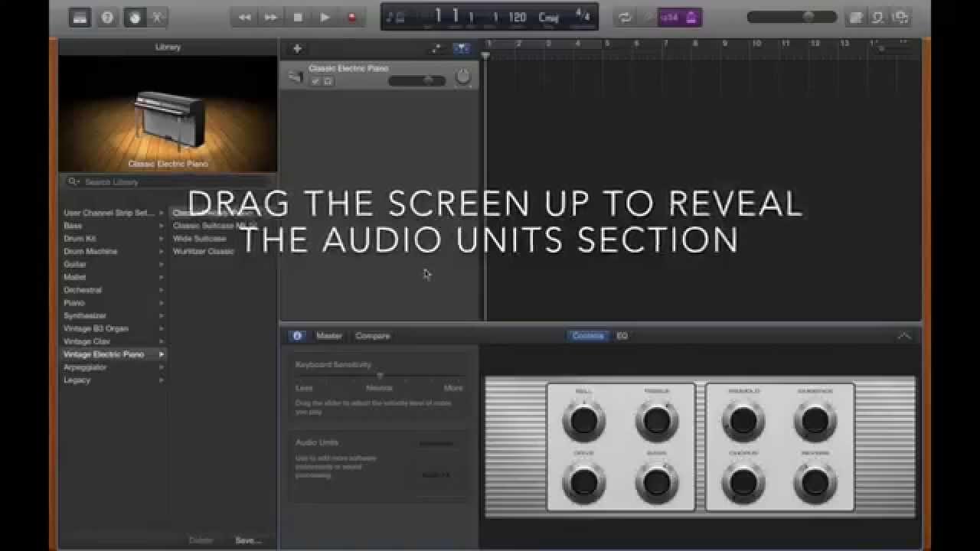This screenshot has width=980, height=551.
Task: Switch to the Controls tab
Action: pos(588,336)
